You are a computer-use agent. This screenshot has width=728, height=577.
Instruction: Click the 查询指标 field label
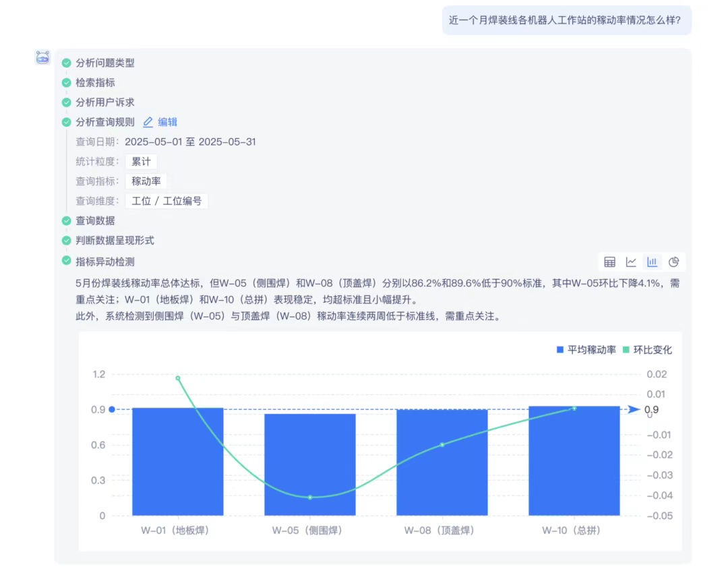pos(97,181)
